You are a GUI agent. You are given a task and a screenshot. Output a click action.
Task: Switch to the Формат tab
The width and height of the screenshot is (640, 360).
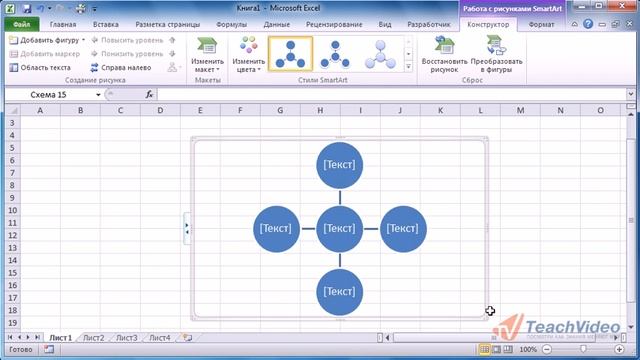[541, 24]
